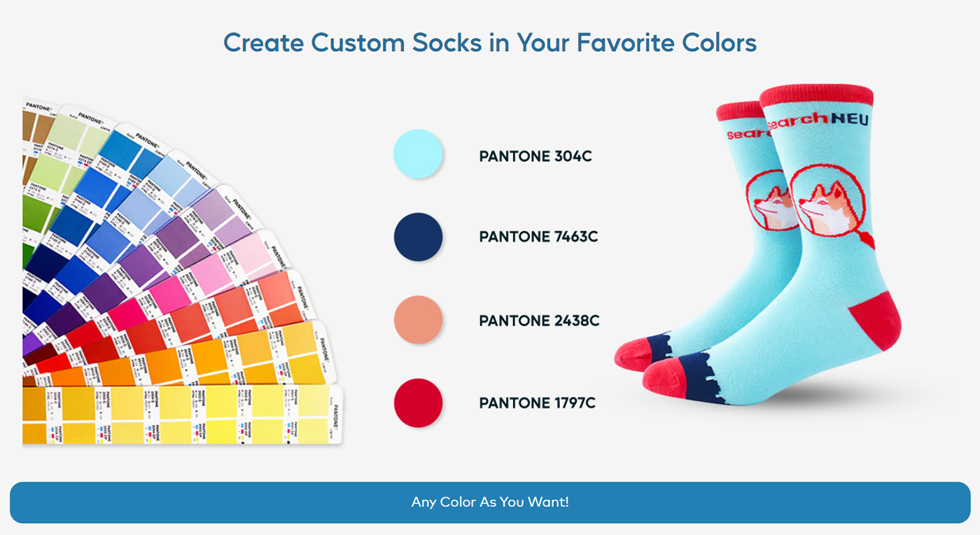Click the blue custom socks product image
980x535 pixels.
point(758,245)
